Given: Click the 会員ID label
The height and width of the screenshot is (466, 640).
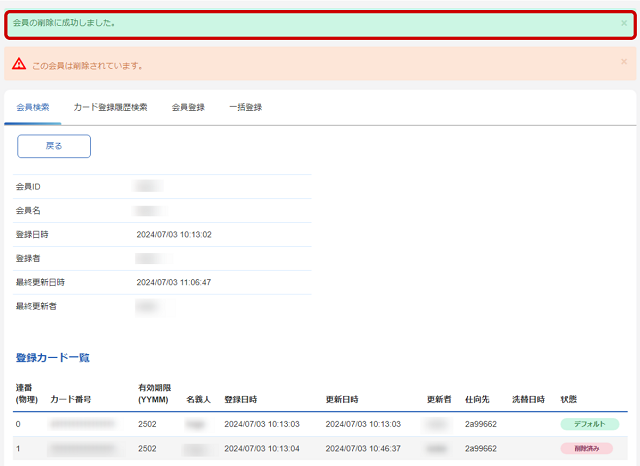Looking at the screenshot, I should (x=28, y=187).
